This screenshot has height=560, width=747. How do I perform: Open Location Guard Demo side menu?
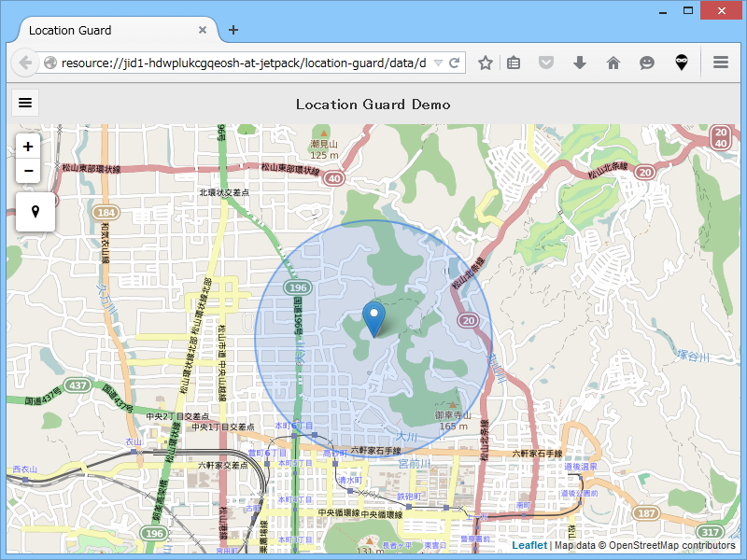click(x=25, y=103)
